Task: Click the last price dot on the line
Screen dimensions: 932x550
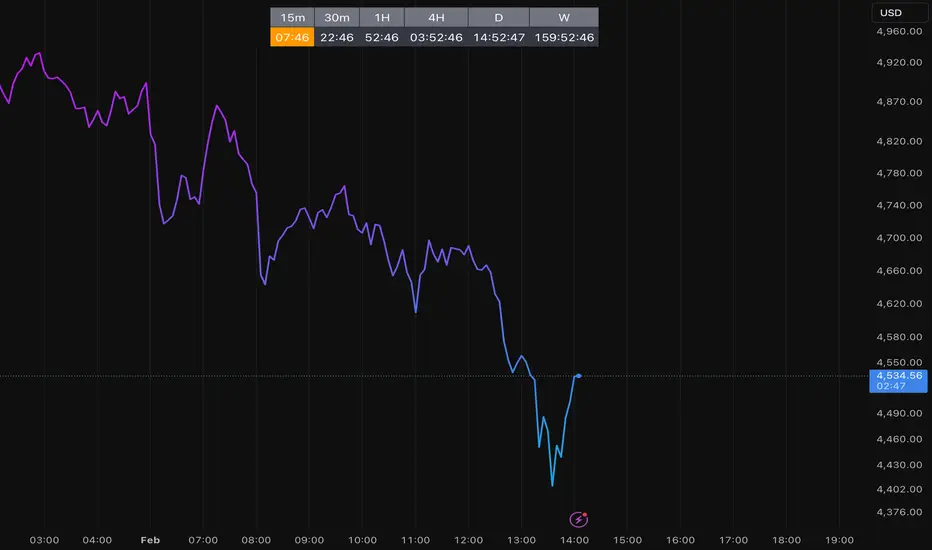Action: (579, 375)
